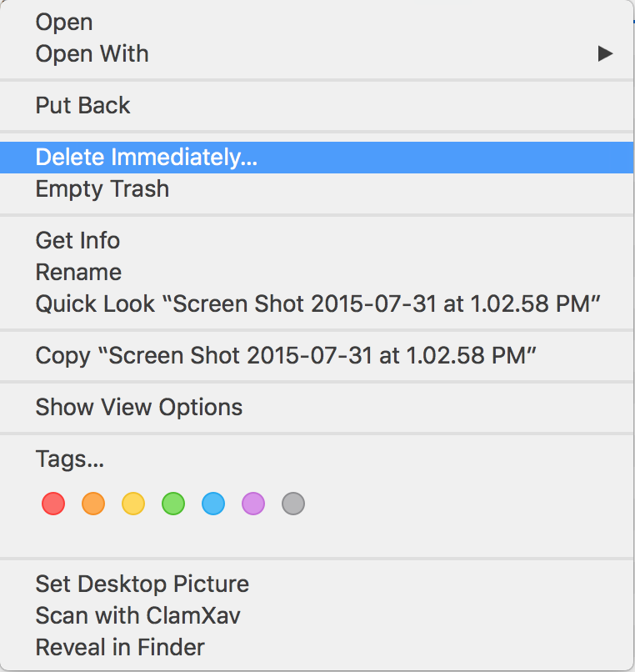Open Show View Options

click(x=139, y=408)
